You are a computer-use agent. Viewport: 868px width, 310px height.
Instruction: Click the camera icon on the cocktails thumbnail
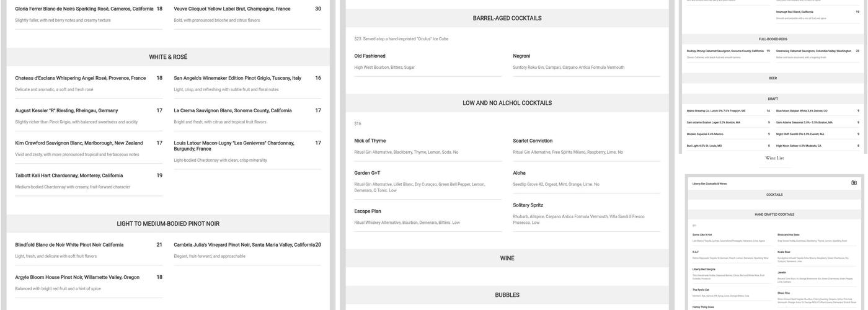pyautogui.click(x=854, y=183)
